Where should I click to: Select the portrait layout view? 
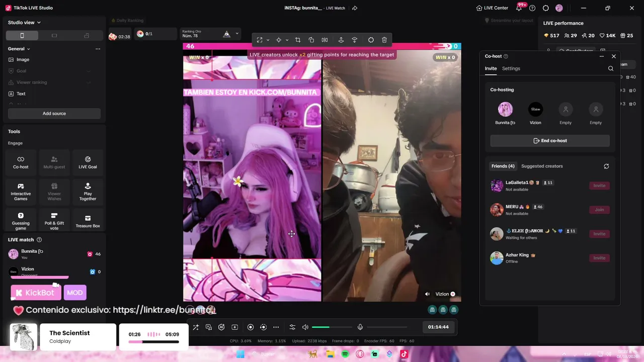click(x=22, y=35)
